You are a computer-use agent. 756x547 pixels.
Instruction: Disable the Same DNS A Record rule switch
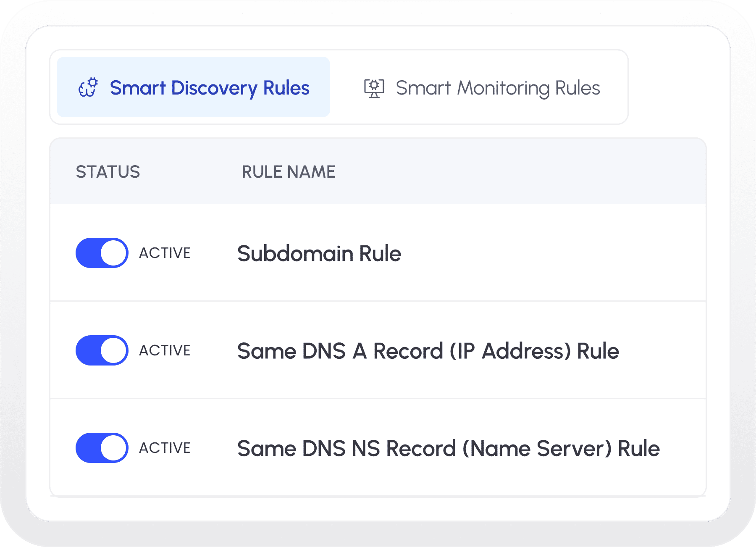pyautogui.click(x=102, y=350)
